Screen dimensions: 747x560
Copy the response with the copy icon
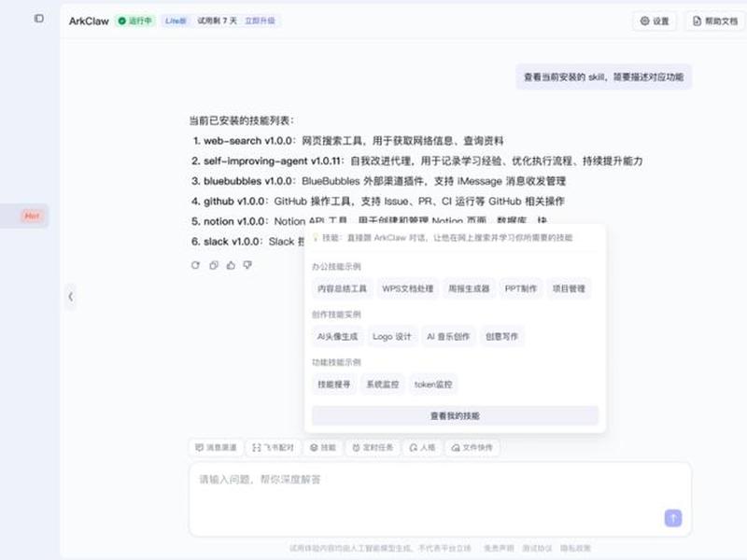pyautogui.click(x=214, y=265)
